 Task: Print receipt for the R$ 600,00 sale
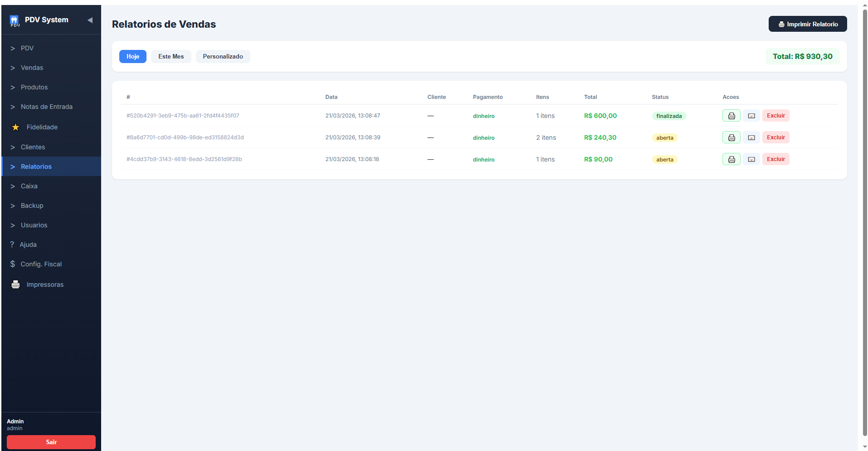click(x=731, y=116)
